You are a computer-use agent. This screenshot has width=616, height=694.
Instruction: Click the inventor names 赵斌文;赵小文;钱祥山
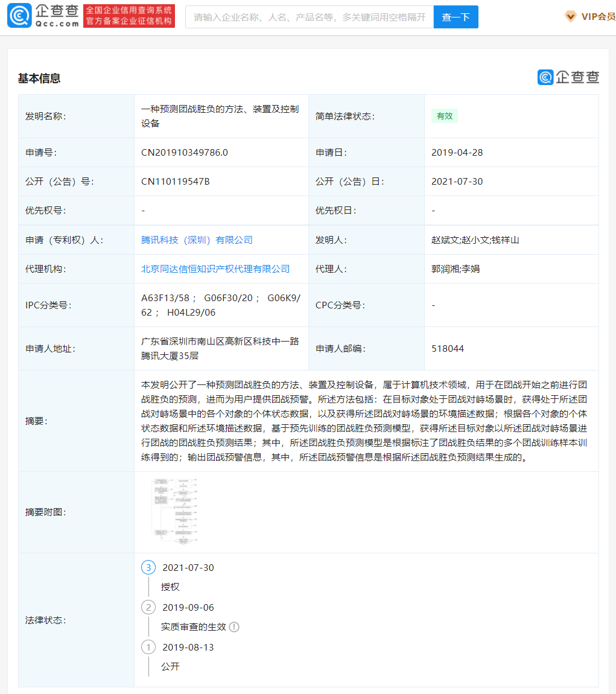(x=475, y=240)
